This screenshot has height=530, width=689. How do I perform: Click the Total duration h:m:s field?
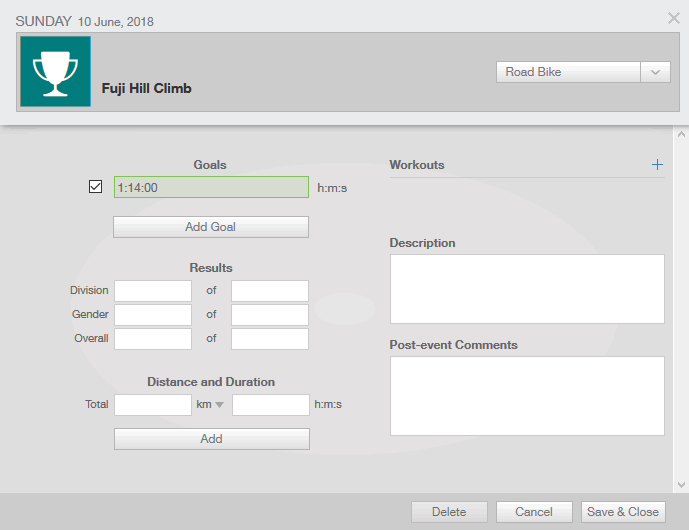(271, 405)
